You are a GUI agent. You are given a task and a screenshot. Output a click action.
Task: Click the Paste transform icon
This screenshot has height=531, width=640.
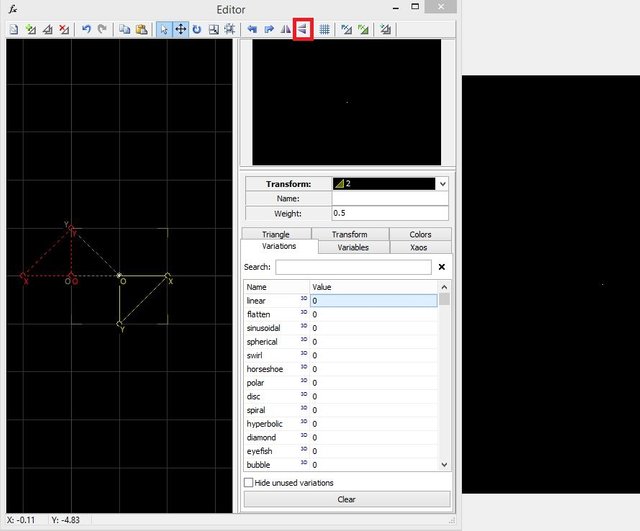coord(141,30)
